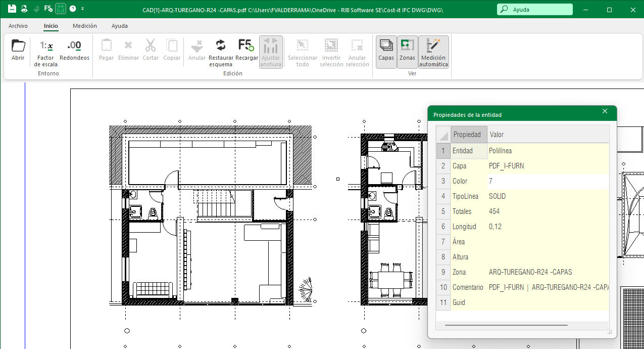Click the Factor de escala tool
644x349 pixels.
tap(46, 52)
